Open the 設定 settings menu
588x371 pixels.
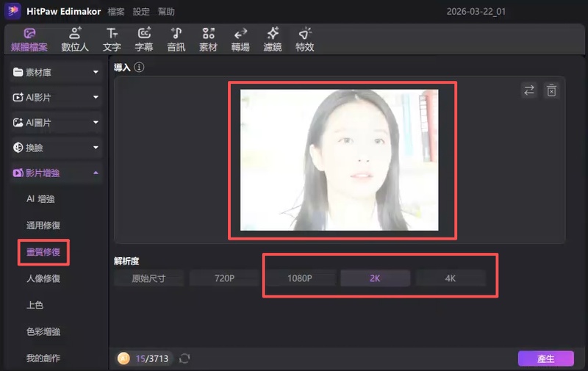coord(141,12)
